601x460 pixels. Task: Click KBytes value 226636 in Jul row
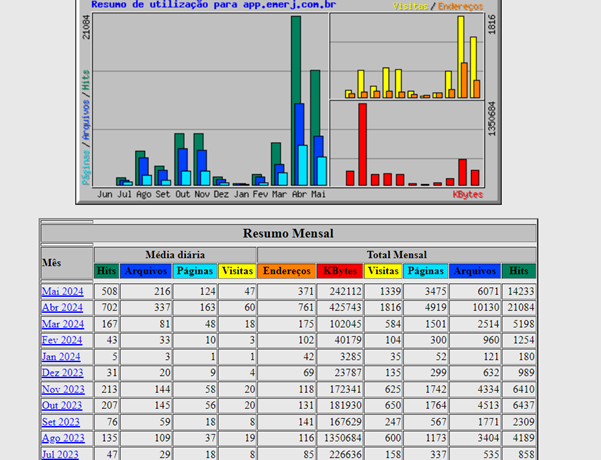(345, 454)
